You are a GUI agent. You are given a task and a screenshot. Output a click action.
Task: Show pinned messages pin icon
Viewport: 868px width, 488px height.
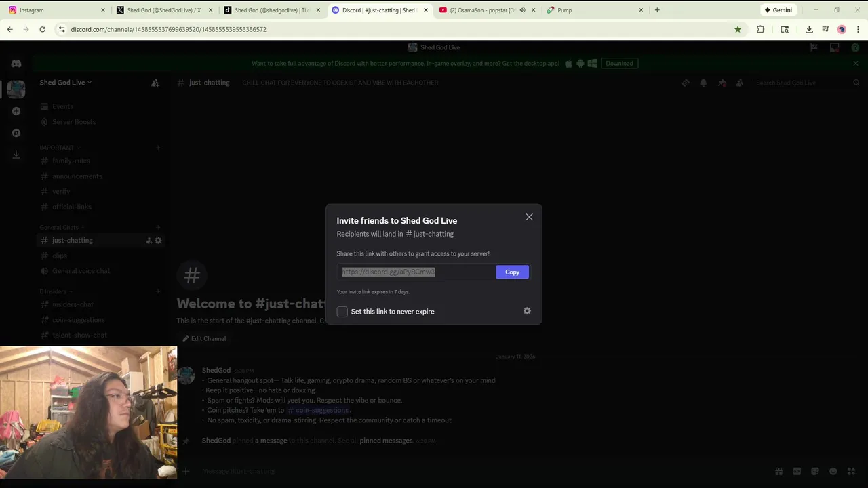[722, 83]
